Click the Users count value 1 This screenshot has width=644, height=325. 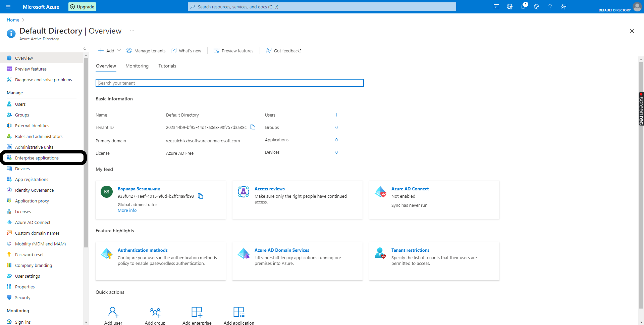[x=336, y=115]
